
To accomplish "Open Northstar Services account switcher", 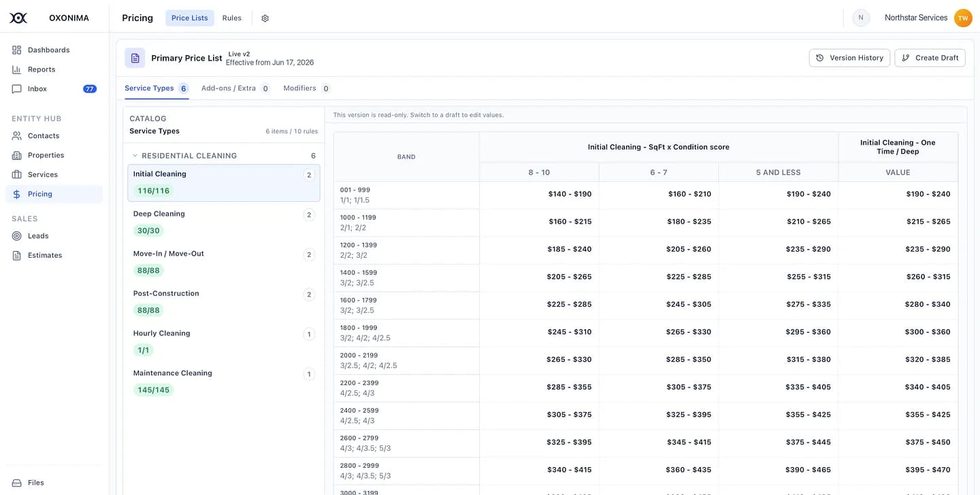I will 916,18.
